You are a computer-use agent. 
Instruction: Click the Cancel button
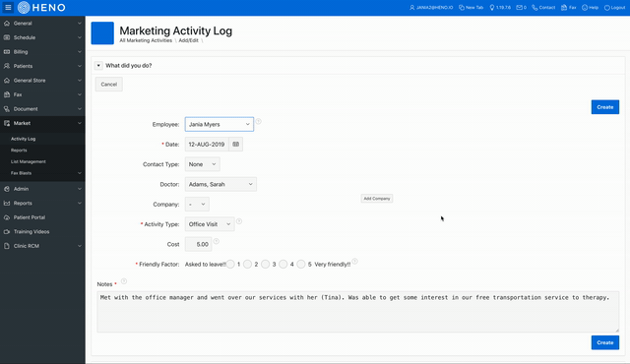[109, 85]
